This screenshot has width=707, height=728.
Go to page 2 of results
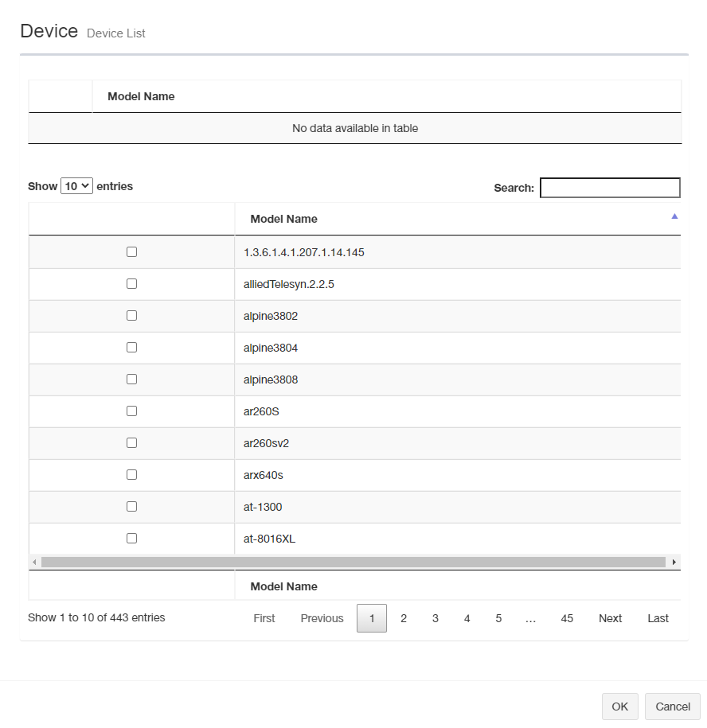pos(404,618)
